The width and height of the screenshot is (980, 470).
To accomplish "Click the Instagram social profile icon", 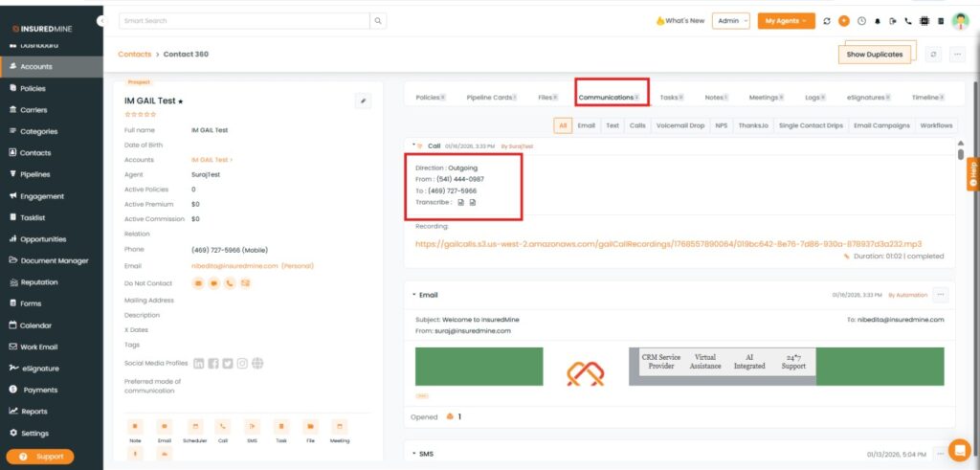I will click(x=242, y=363).
